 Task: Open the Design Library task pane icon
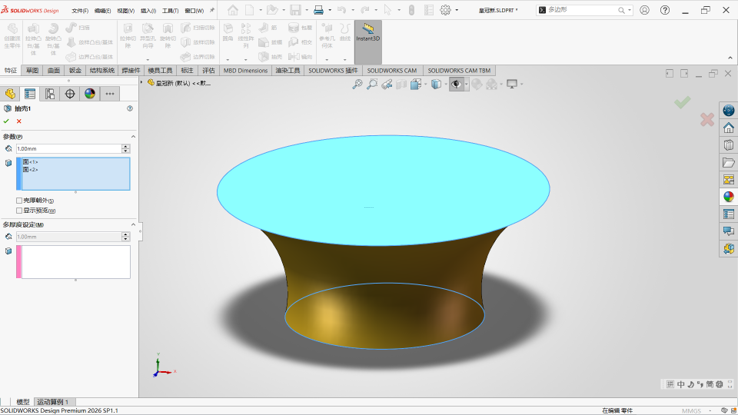coord(729,145)
